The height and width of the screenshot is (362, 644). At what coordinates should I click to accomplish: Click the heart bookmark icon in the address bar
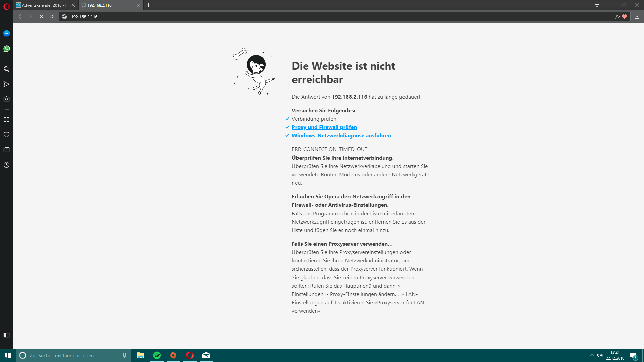(x=624, y=17)
